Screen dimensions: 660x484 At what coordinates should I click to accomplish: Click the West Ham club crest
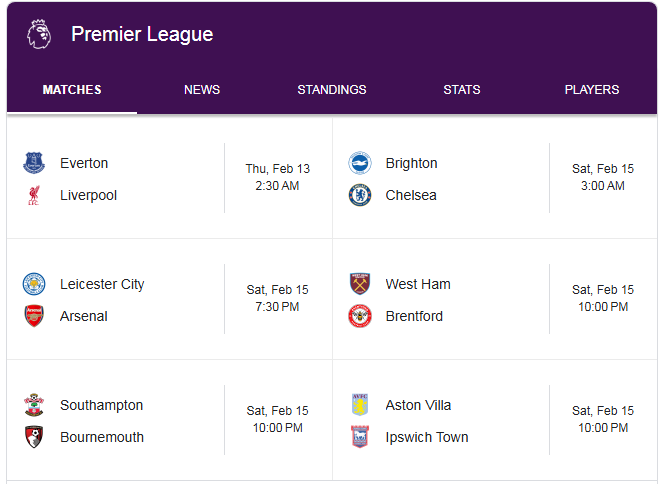[360, 284]
